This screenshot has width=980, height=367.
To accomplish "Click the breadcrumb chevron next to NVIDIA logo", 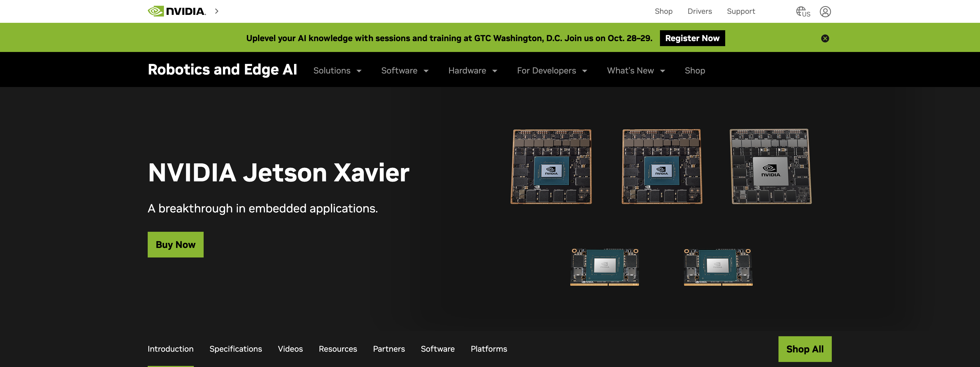I will (x=216, y=11).
